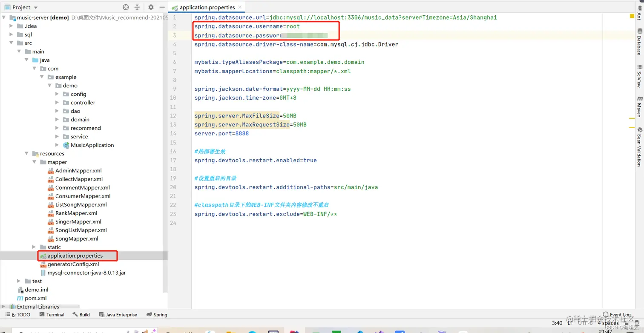Collapse the java folder
The image size is (644, 333).
[27, 60]
